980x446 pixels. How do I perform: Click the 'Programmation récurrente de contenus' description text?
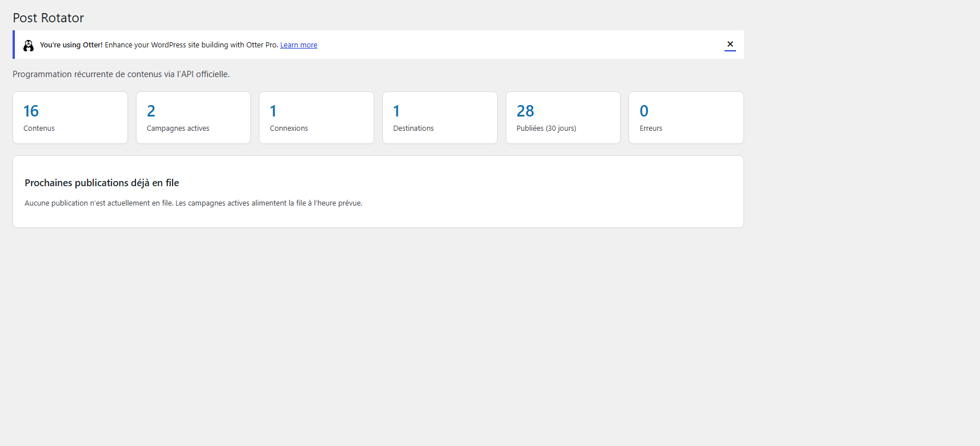[x=121, y=74]
